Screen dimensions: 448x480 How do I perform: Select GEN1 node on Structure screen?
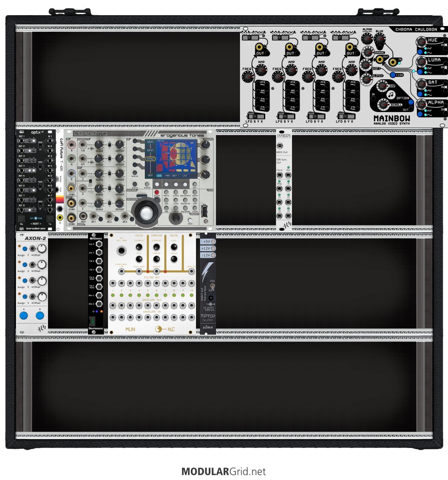(x=150, y=142)
